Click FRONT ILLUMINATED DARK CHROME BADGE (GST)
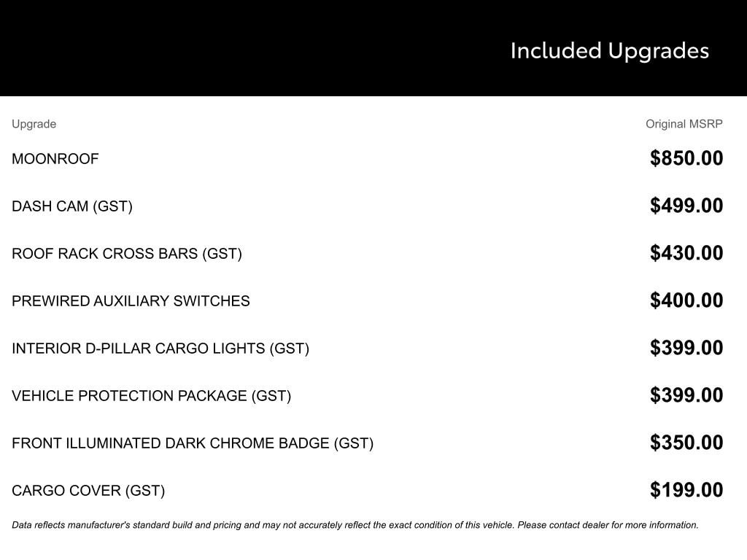This screenshot has width=747, height=560. [193, 443]
